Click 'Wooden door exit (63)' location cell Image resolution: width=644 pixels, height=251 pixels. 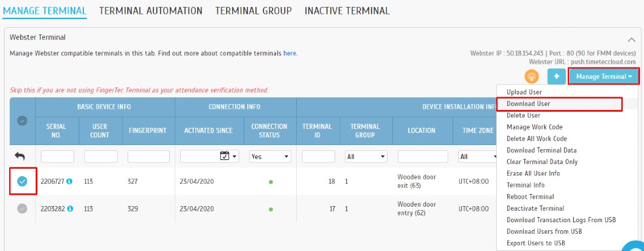pyautogui.click(x=416, y=181)
